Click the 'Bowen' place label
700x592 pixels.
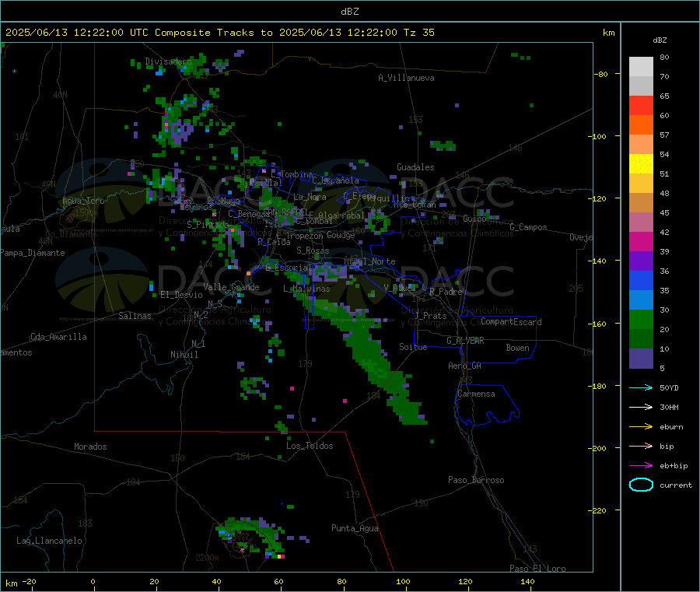click(x=517, y=348)
